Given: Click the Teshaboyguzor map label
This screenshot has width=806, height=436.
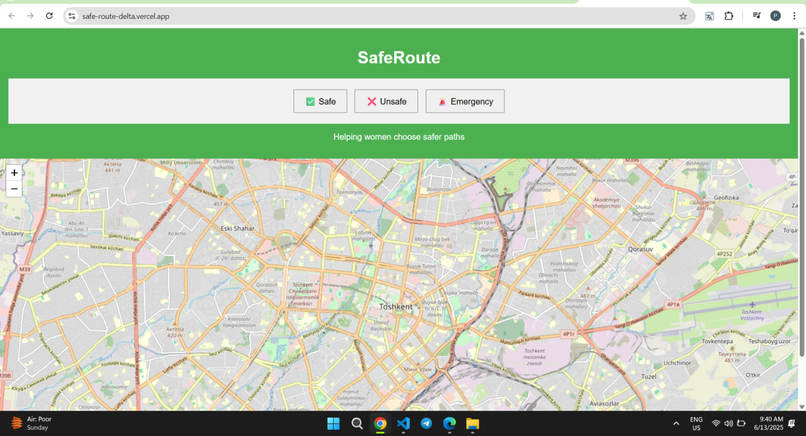Looking at the screenshot, I should tap(769, 341).
